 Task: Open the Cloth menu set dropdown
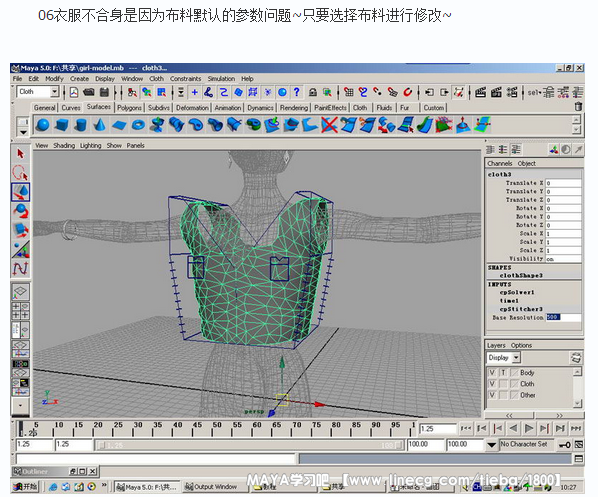coord(54,92)
